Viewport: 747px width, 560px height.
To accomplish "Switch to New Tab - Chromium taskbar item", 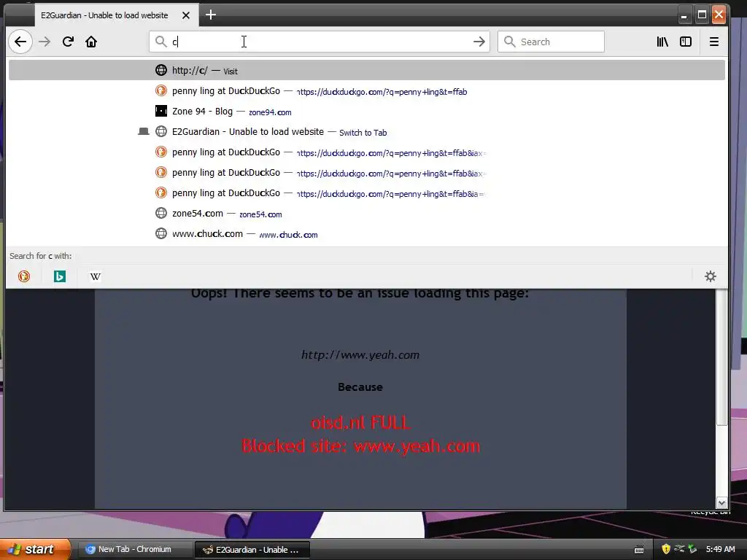I will pos(134,550).
